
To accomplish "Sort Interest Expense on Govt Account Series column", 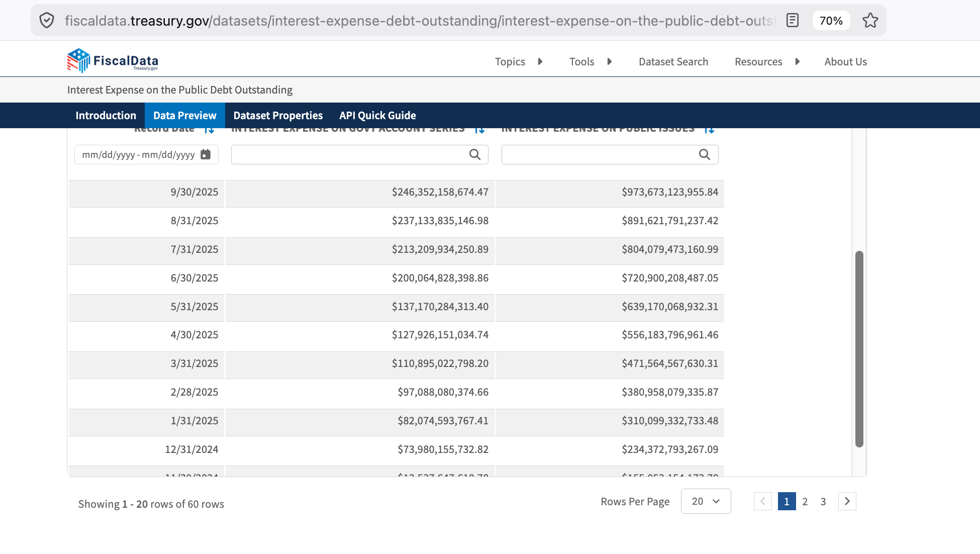I will click(480, 130).
